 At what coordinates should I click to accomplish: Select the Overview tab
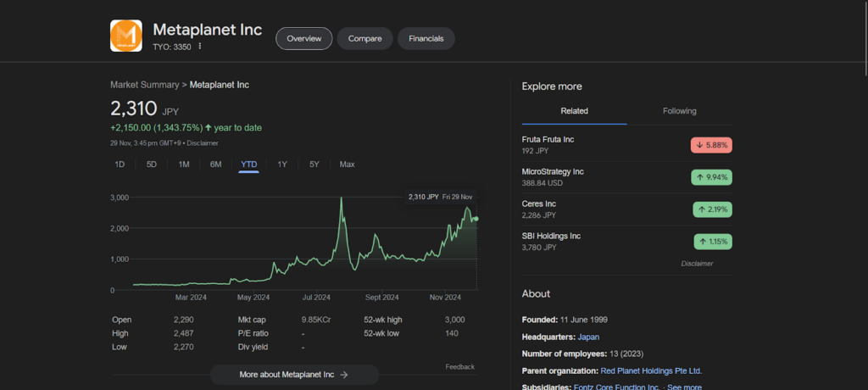pyautogui.click(x=304, y=39)
